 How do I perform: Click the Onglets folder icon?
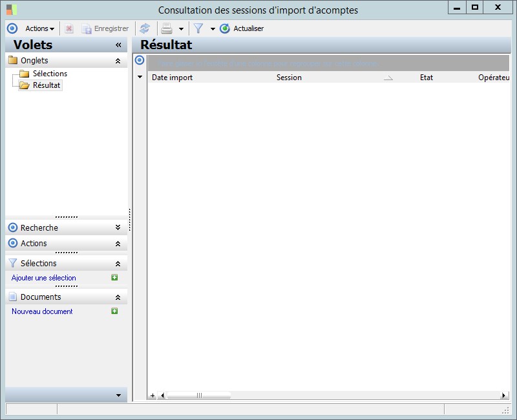(13, 60)
